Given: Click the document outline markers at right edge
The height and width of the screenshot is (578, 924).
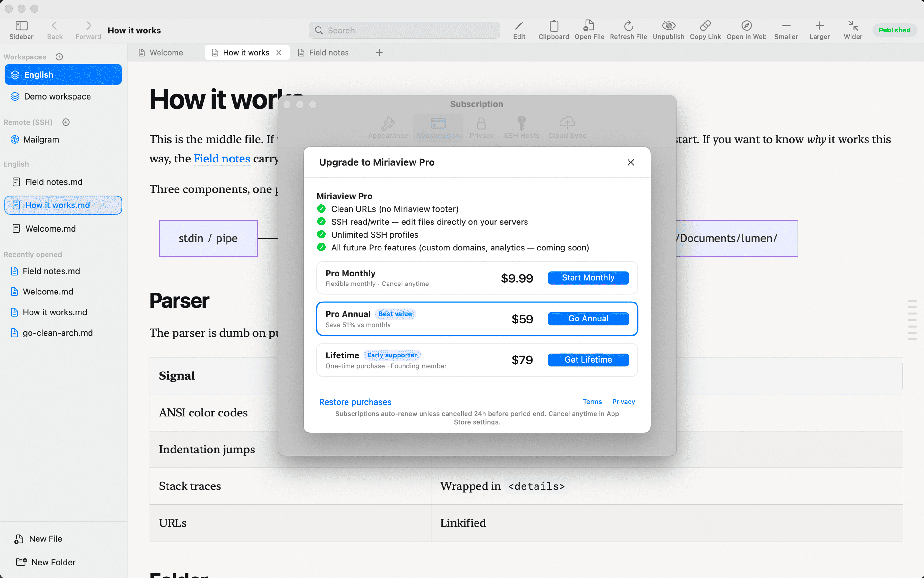Looking at the screenshot, I should pos(912,320).
